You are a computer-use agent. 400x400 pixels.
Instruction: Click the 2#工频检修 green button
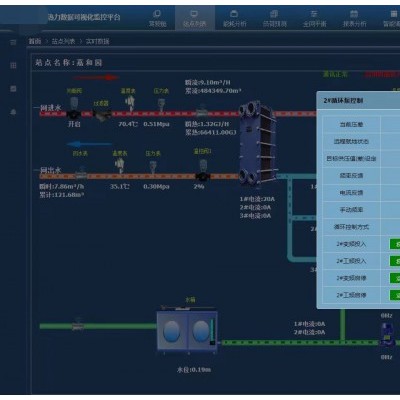(395, 295)
